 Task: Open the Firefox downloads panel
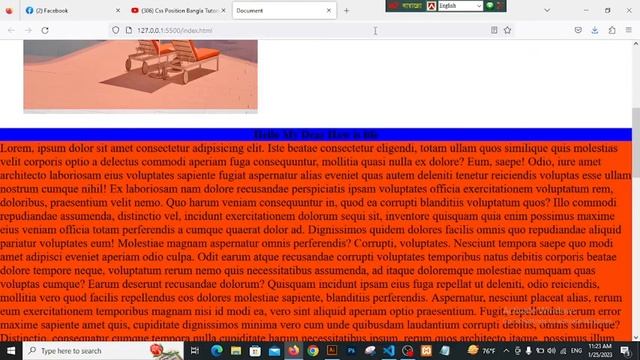(595, 30)
